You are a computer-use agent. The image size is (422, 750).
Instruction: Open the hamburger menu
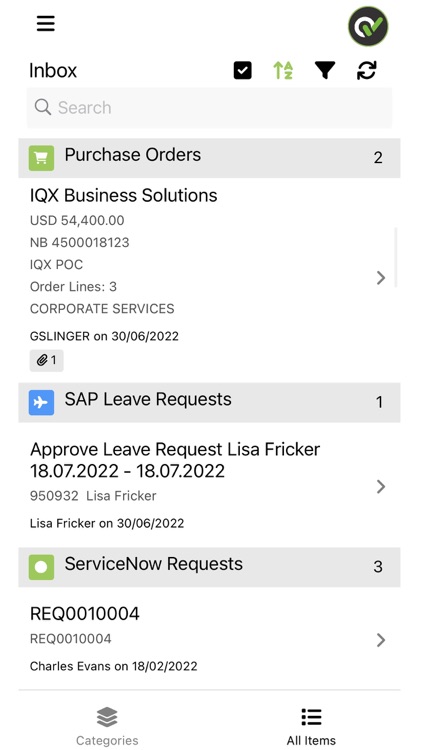(45, 23)
